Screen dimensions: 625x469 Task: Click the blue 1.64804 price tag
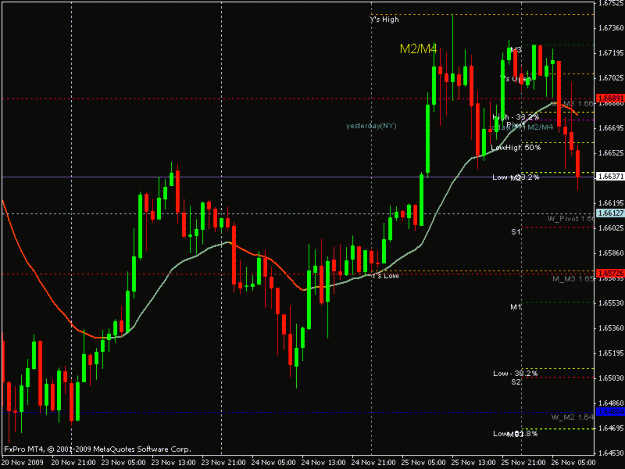(x=610, y=412)
